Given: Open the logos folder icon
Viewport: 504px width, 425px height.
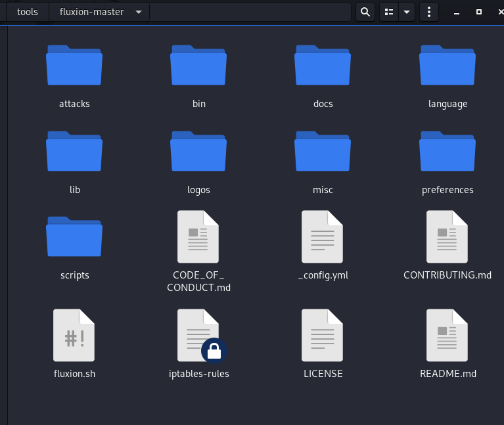Looking at the screenshot, I should coord(198,151).
